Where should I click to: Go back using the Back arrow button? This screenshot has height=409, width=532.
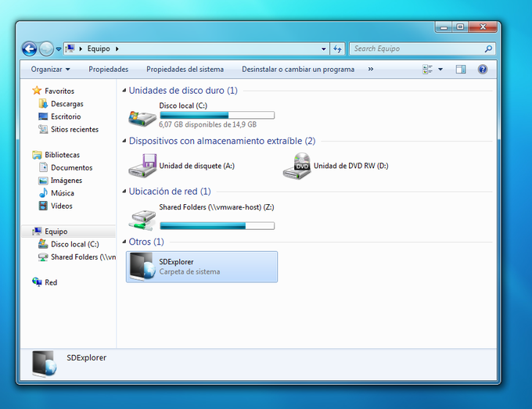(x=30, y=48)
